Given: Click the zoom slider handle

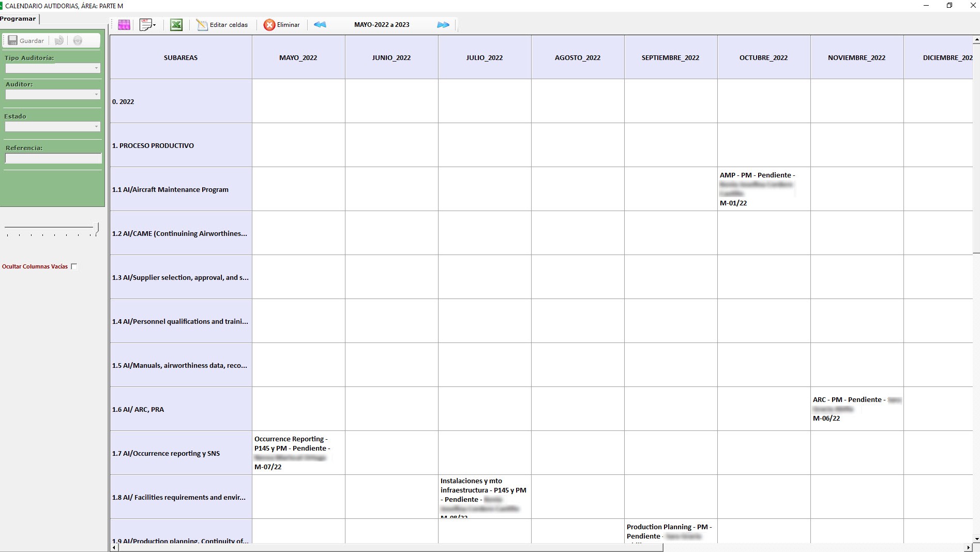Looking at the screenshot, I should click(x=97, y=227).
